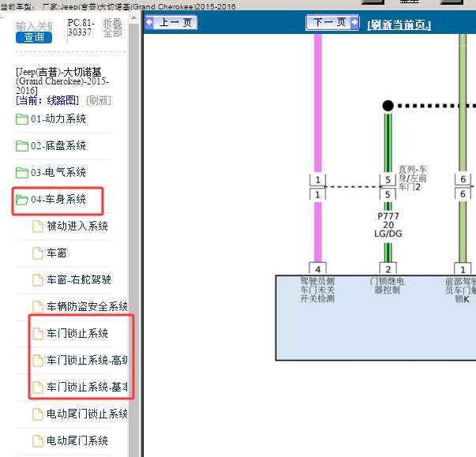Click folder icon of 02-底盘系统
This screenshot has width=476, height=457.
pyautogui.click(x=22, y=146)
